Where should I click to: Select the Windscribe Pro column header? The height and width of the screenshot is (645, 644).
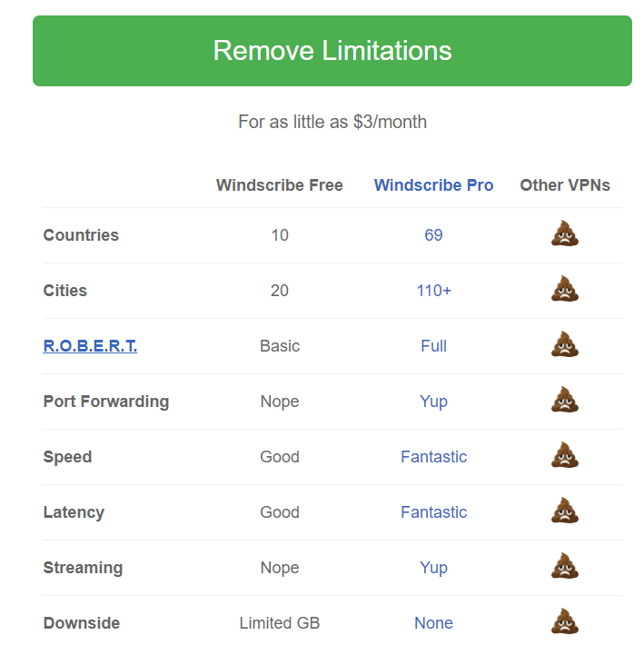click(433, 185)
